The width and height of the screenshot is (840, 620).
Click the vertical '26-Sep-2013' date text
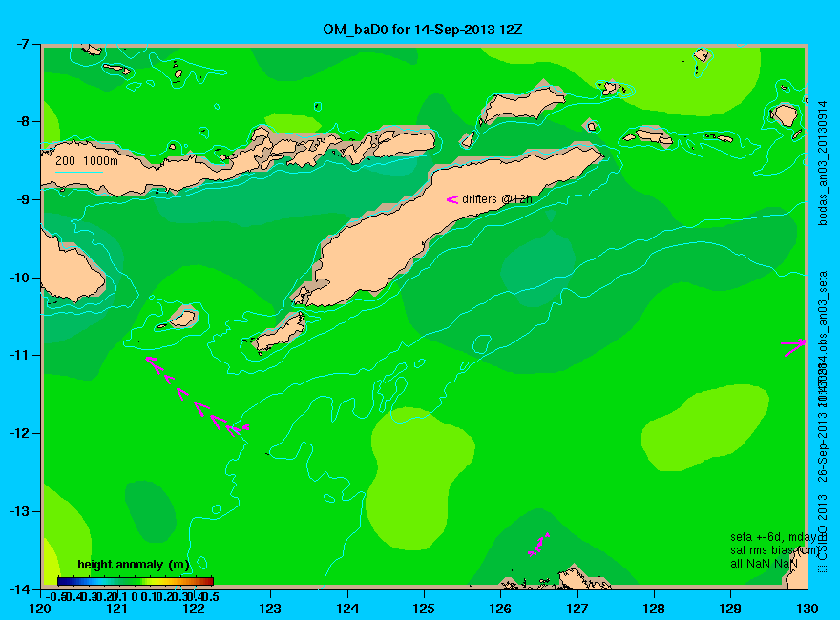(x=822, y=445)
